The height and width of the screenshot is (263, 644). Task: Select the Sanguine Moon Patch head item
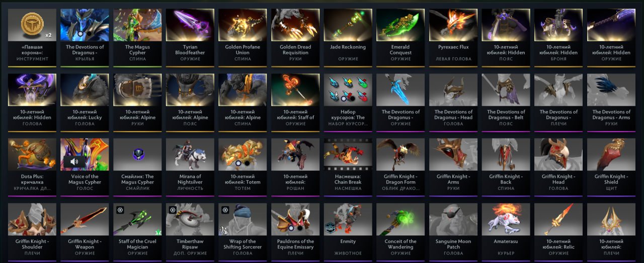[453, 232]
